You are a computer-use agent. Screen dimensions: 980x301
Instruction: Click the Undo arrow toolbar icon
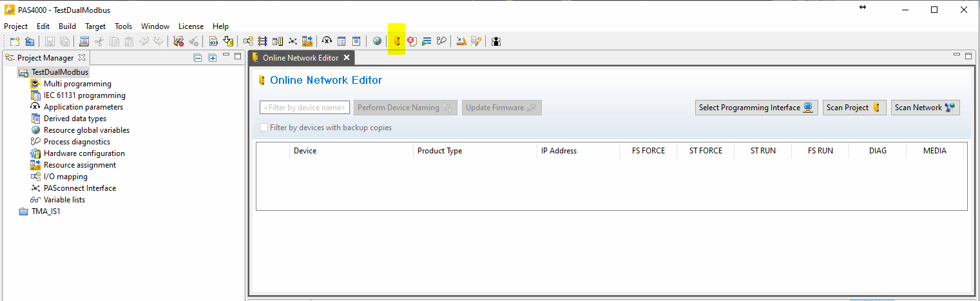click(x=144, y=41)
